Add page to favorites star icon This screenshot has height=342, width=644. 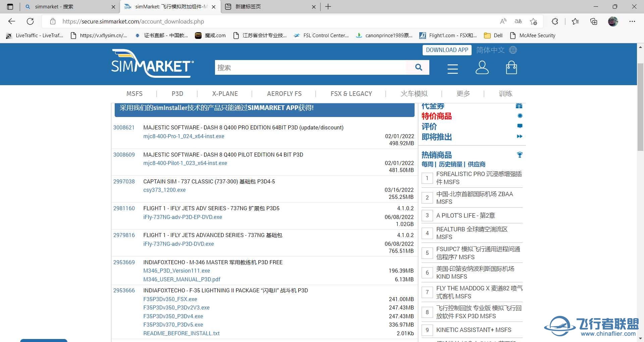coord(533,21)
